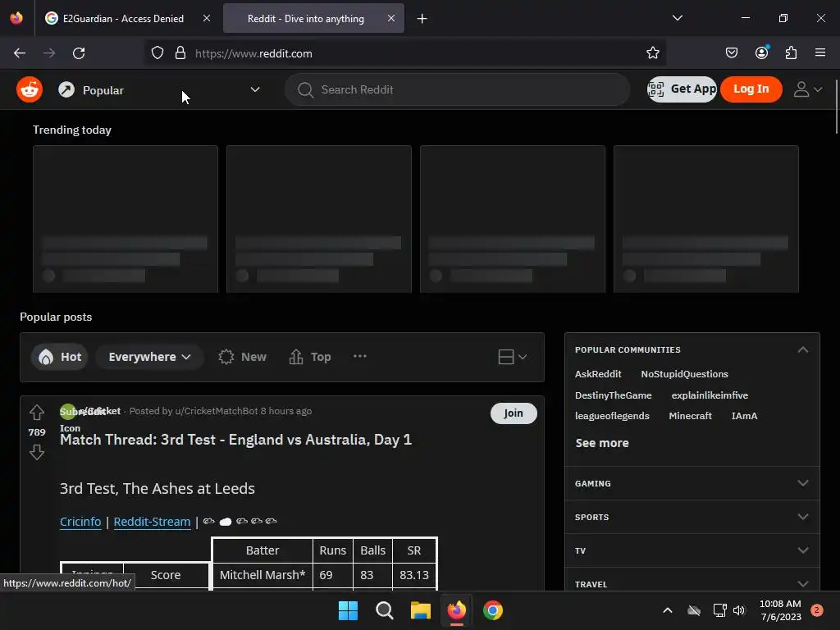Open AskReddit community
Screen dimensions: 840x630
click(598, 374)
